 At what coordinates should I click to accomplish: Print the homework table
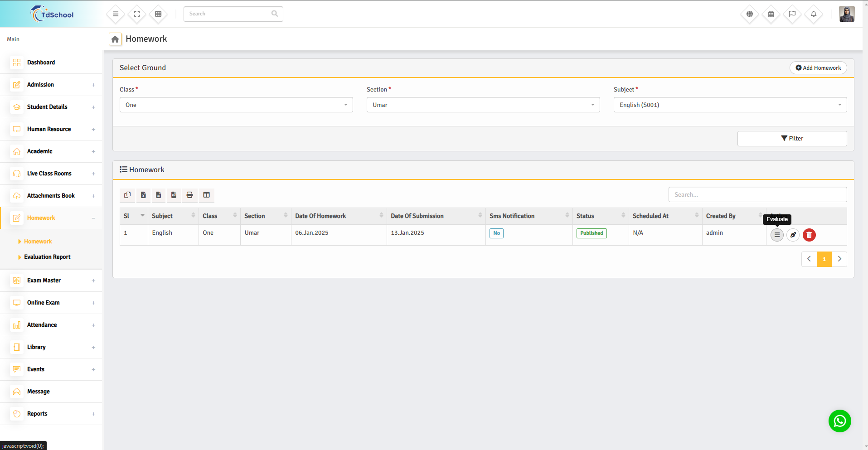tap(190, 195)
